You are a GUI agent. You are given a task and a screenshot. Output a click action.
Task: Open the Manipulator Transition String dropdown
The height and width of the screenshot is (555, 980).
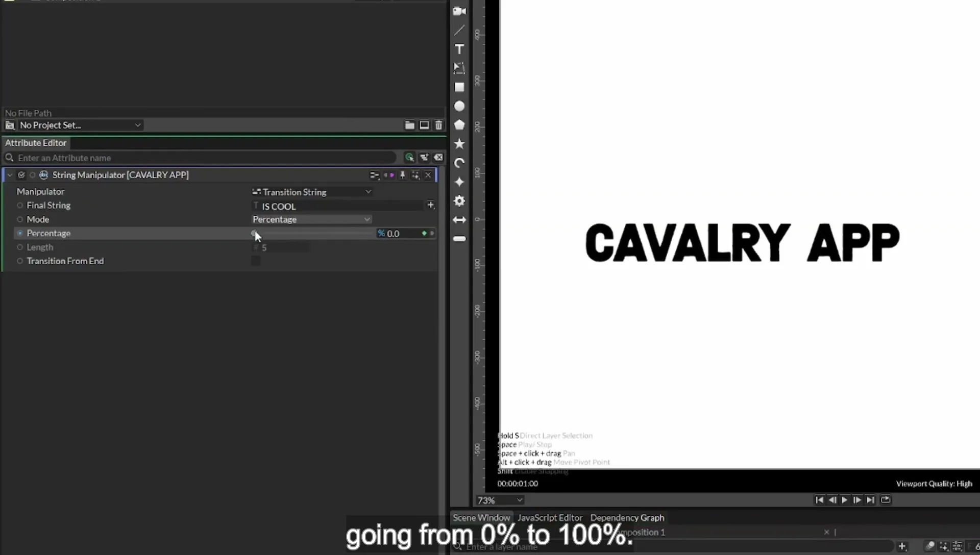tap(312, 192)
